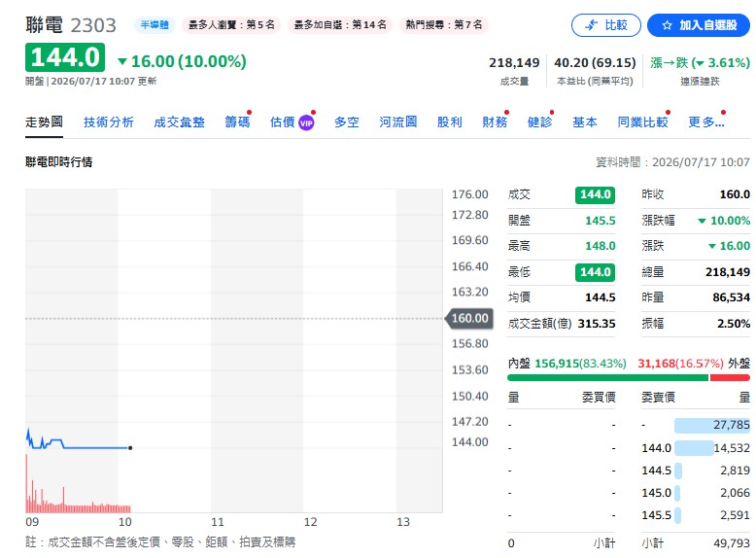This screenshot has height=558, width=756.
Task: Click the red volume bars at open
Action: click(27, 482)
